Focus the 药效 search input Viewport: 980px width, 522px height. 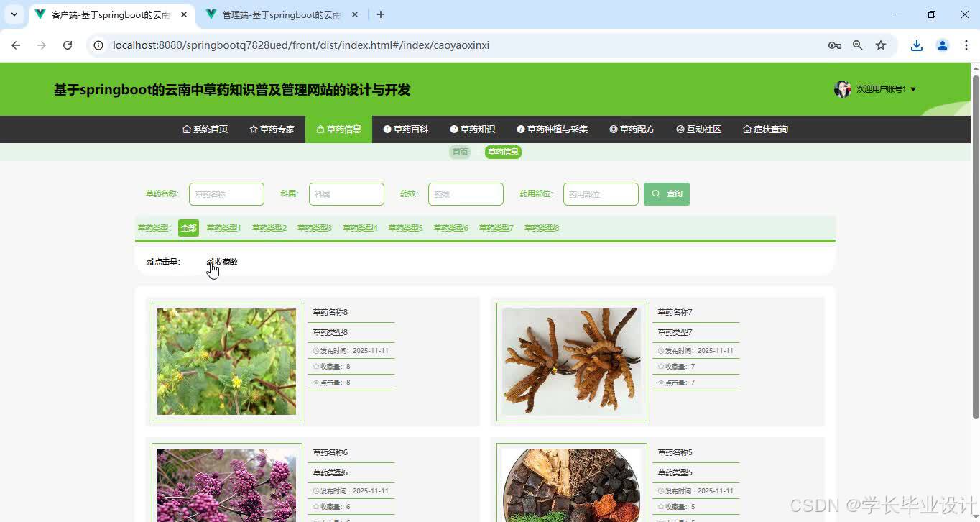[466, 194]
